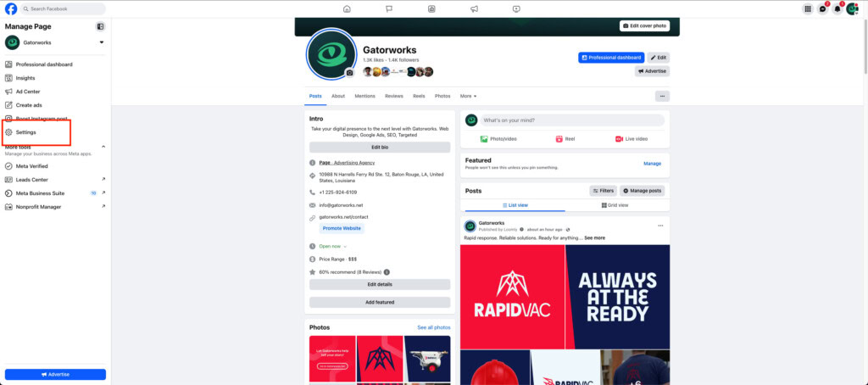Click the Manage link in Featured
The height and width of the screenshot is (385, 868).
[x=652, y=164]
